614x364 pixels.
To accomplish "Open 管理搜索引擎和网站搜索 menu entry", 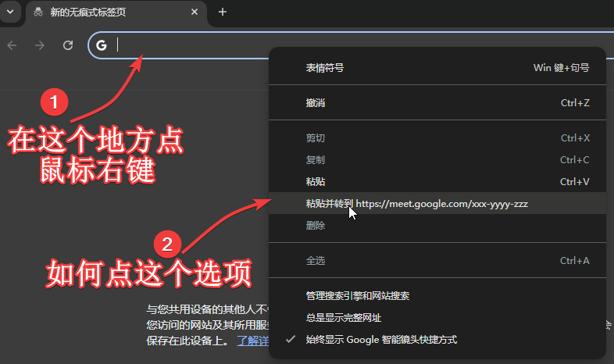I will point(437,296).
